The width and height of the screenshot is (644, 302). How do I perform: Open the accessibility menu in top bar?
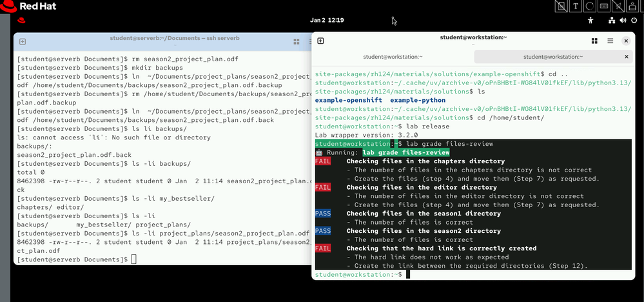(590, 20)
